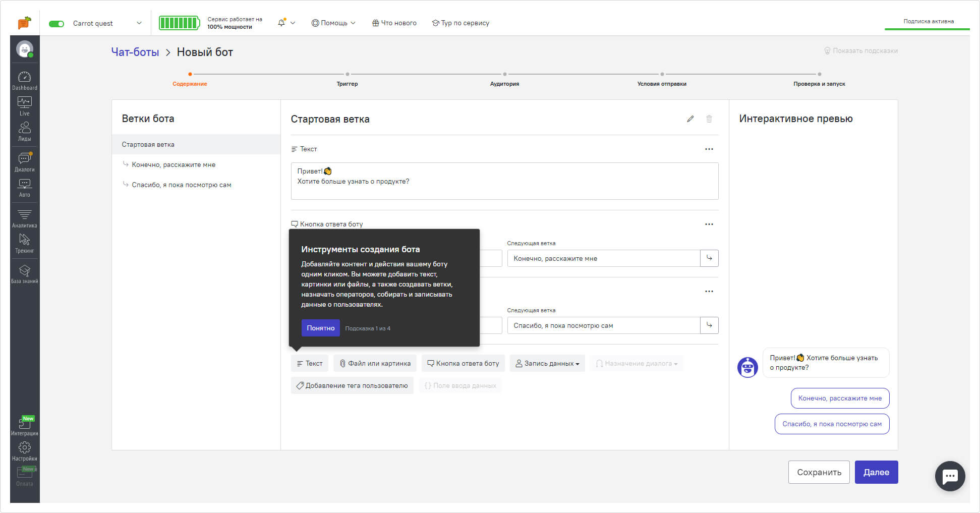980x513 pixels.
Task: Click the Понятно button in tooltip
Action: click(320, 328)
